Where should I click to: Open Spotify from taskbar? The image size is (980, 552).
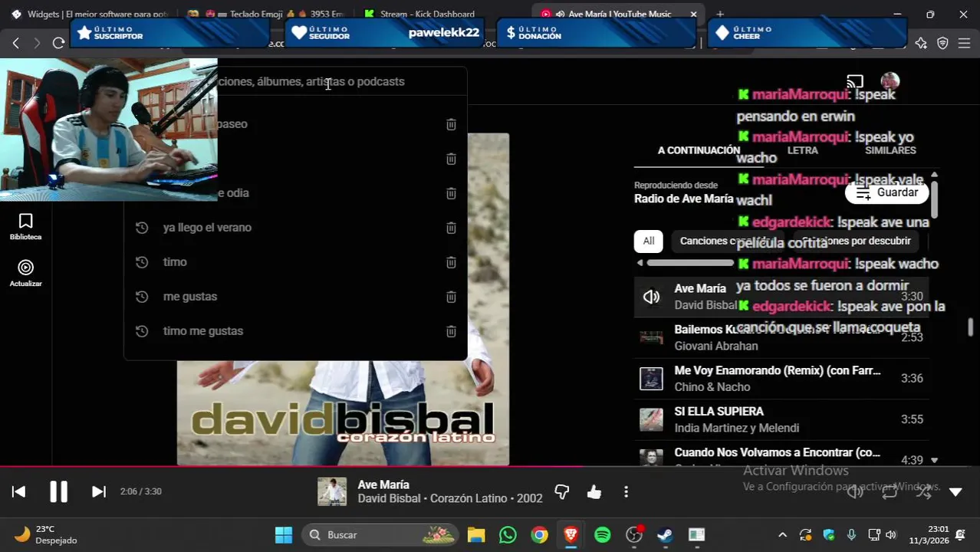tap(603, 535)
